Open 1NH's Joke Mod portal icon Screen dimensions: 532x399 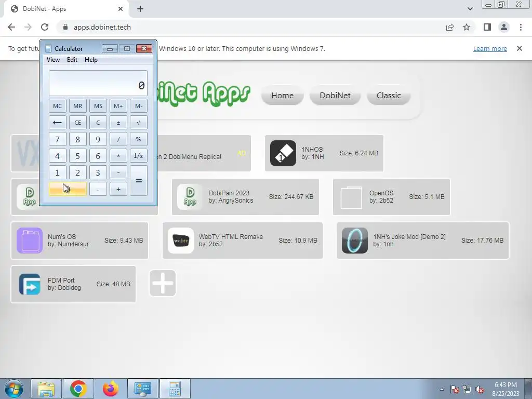point(354,241)
